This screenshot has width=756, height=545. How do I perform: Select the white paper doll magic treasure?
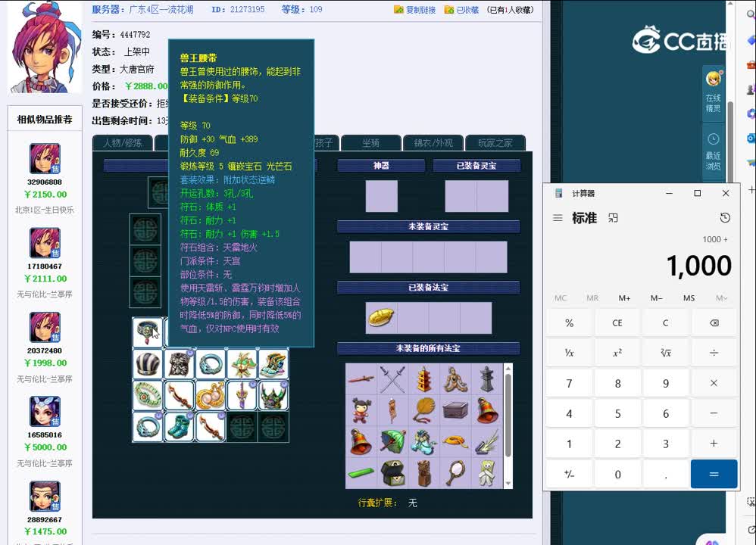[486, 473]
